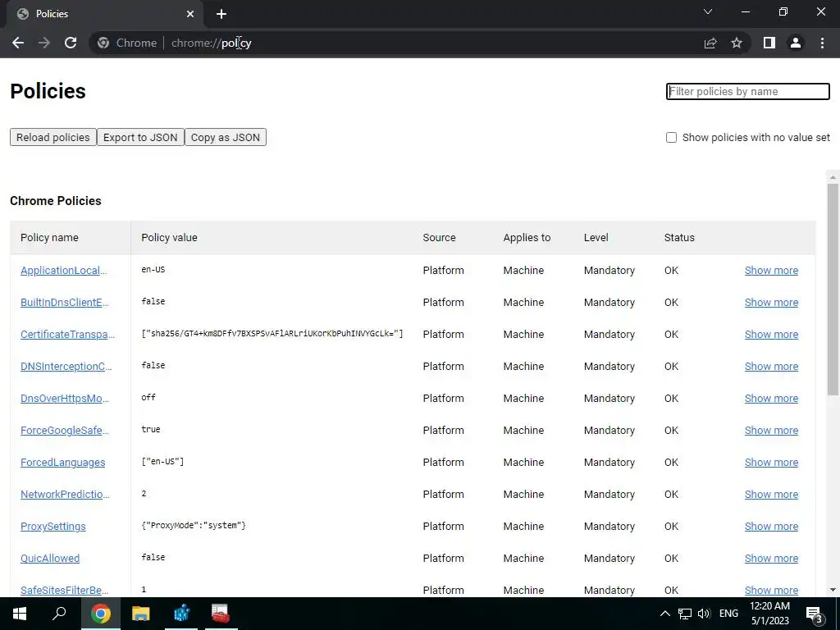
Task: Click the Chrome taskbar icon
Action: [100, 614]
